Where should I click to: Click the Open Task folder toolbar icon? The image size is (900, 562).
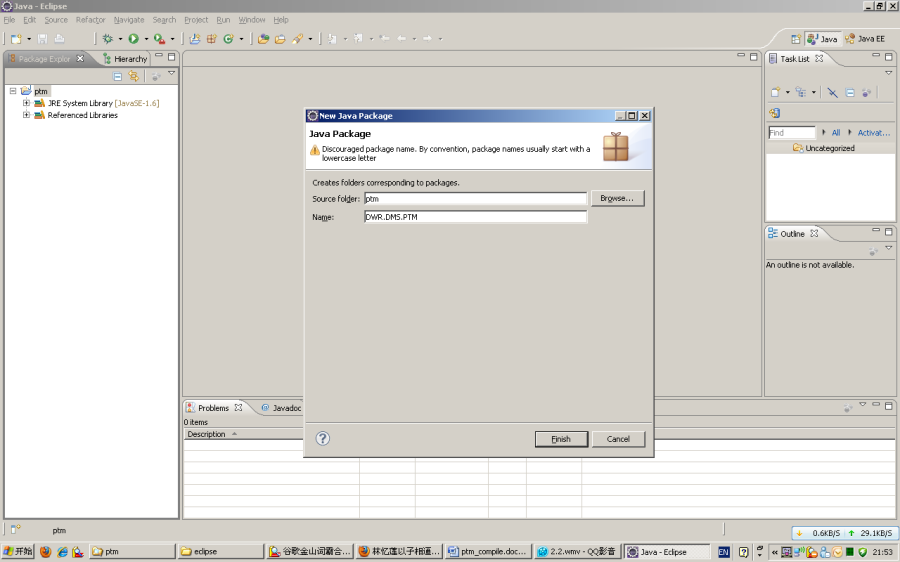point(280,39)
